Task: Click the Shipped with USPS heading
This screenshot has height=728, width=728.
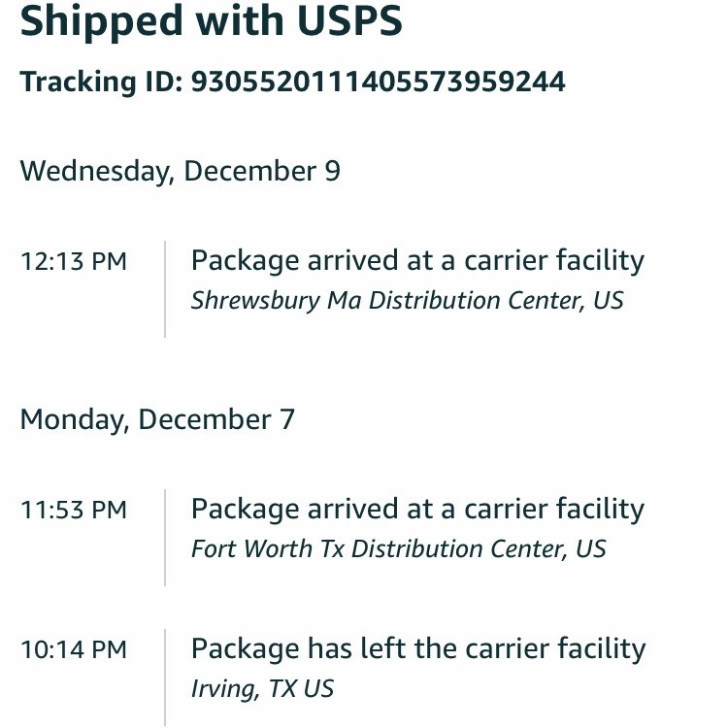Action: (x=212, y=21)
